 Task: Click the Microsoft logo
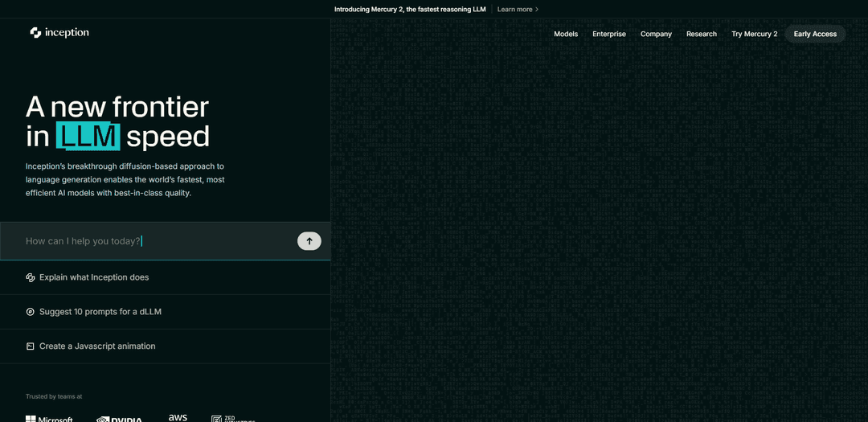click(x=49, y=419)
